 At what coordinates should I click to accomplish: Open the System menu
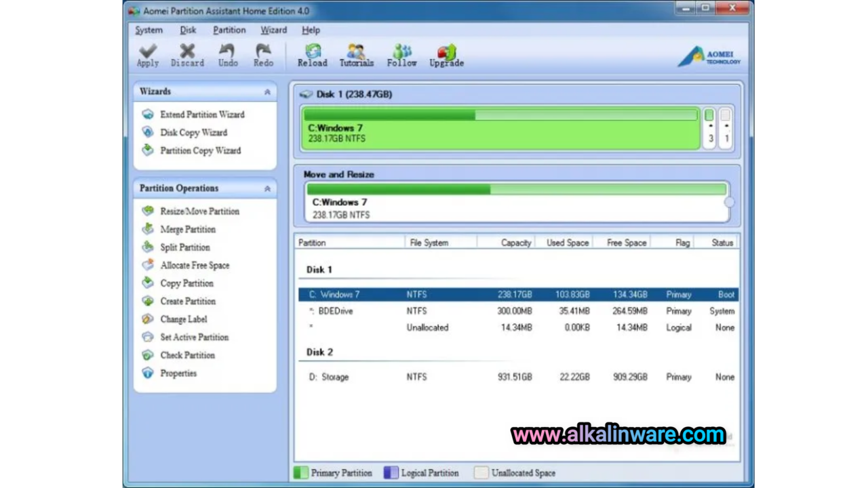point(149,30)
